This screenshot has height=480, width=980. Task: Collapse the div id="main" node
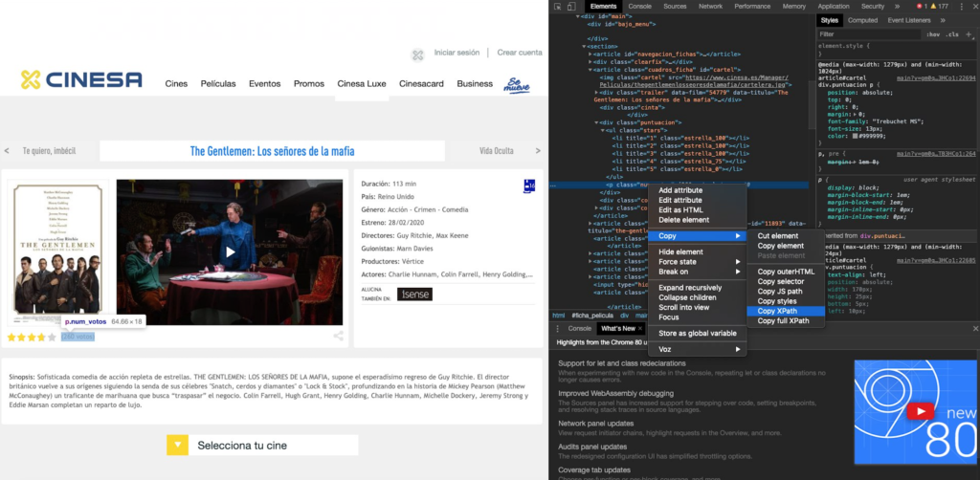[x=577, y=17]
